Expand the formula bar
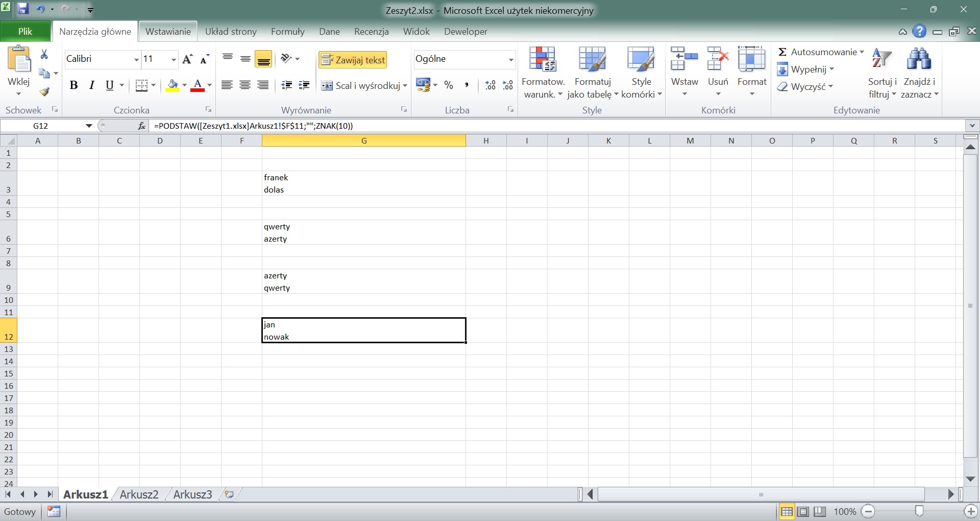The image size is (980, 521). click(x=972, y=126)
